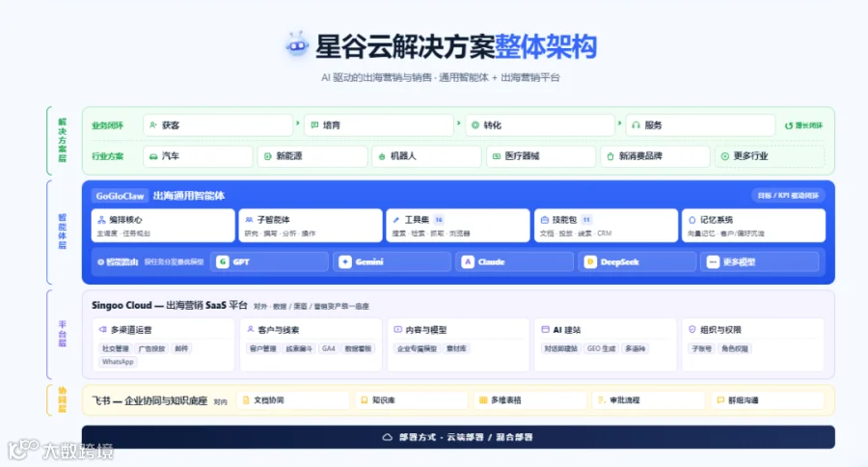This screenshot has width=868, height=467.
Task: Click the 审批流程 flow icon
Action: (602, 400)
